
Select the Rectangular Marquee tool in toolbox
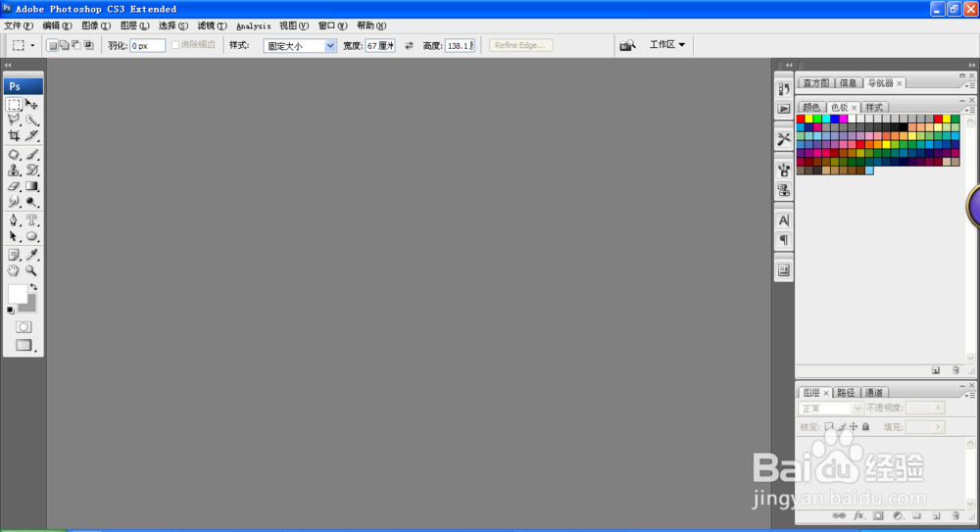tap(14, 105)
